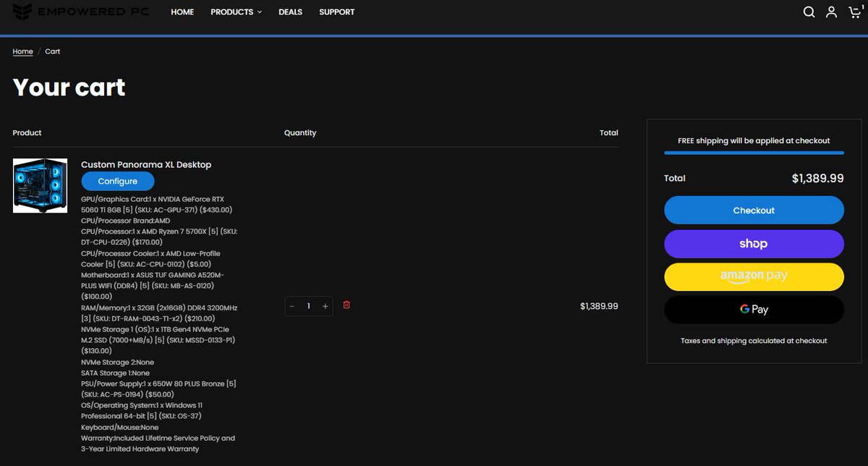Click 'NVMe Storage 2:None' line
Viewport: 868px width, 466px height.
pyautogui.click(x=117, y=362)
